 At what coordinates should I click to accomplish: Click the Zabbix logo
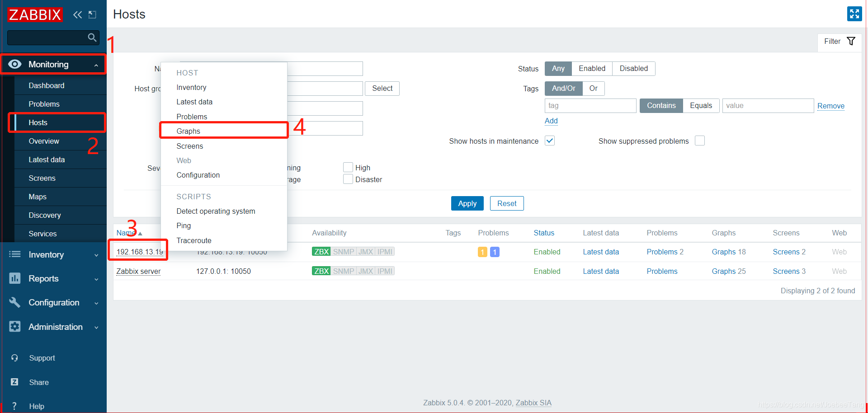[x=35, y=14]
